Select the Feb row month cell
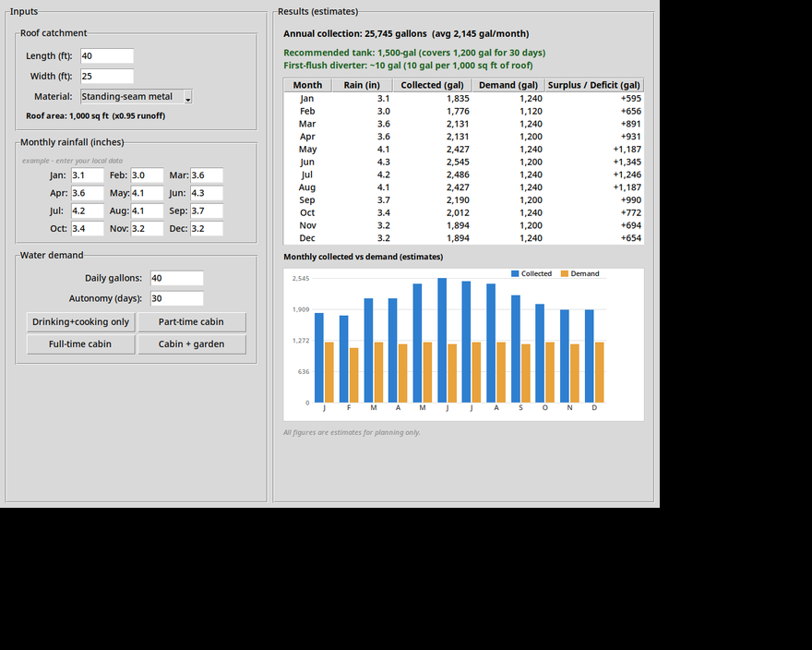The width and height of the screenshot is (812, 650). [x=307, y=111]
